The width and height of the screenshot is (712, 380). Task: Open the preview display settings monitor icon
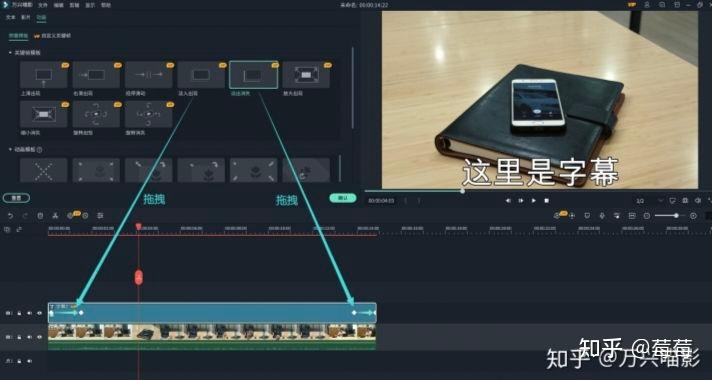pos(672,200)
